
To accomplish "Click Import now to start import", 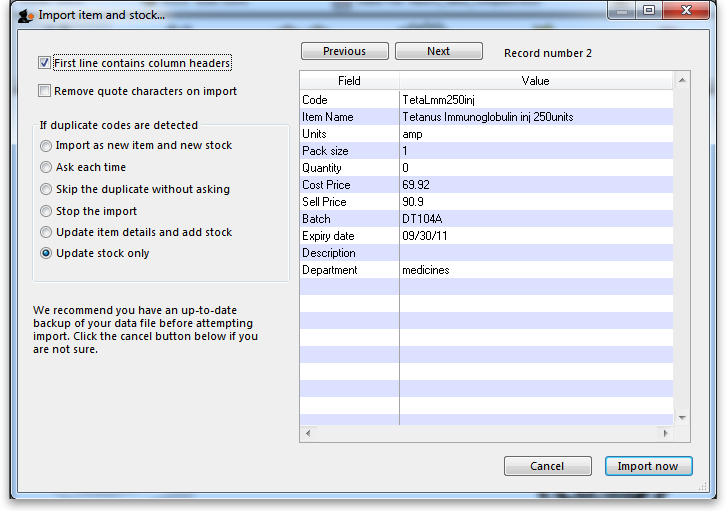I will (x=647, y=466).
